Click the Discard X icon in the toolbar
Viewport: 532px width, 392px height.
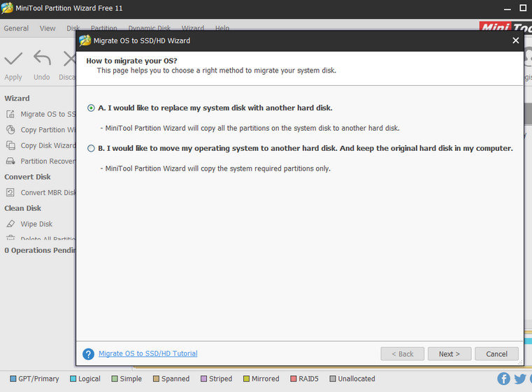pos(69,58)
